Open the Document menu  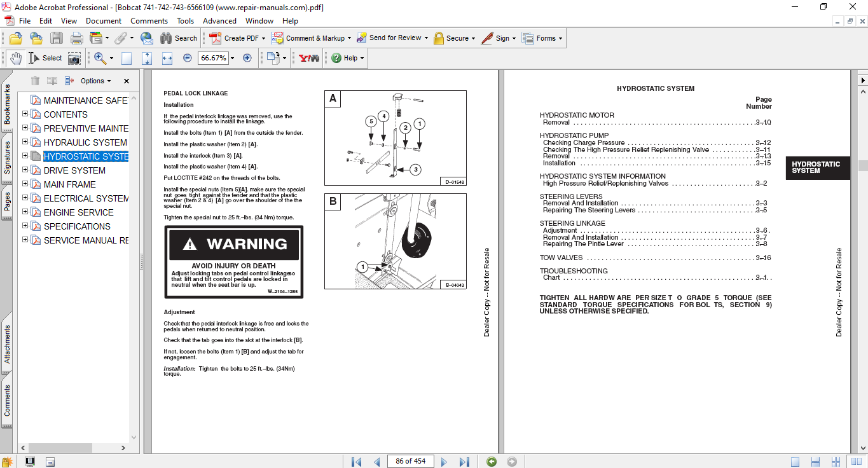point(104,21)
